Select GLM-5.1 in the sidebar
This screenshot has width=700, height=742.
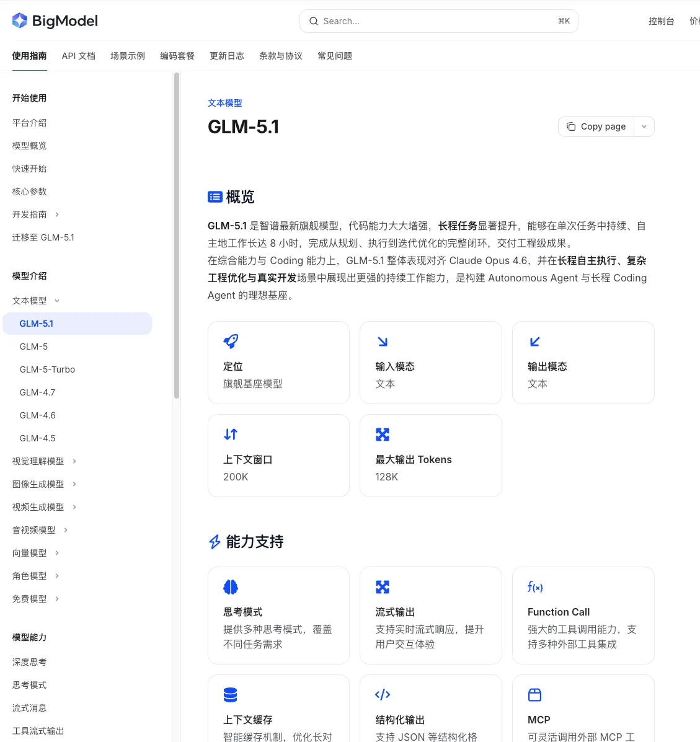tap(77, 324)
